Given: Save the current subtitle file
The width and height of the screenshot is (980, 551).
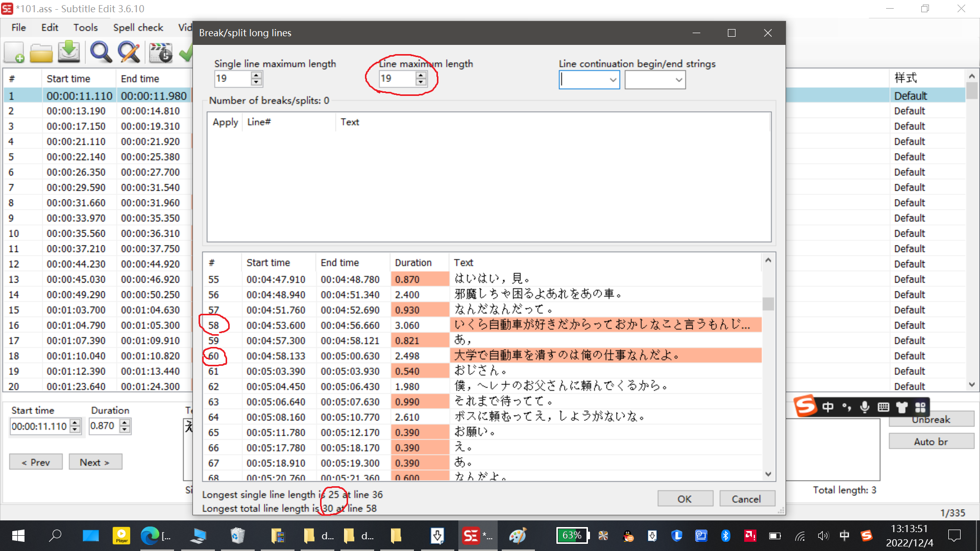Looking at the screenshot, I should point(69,52).
